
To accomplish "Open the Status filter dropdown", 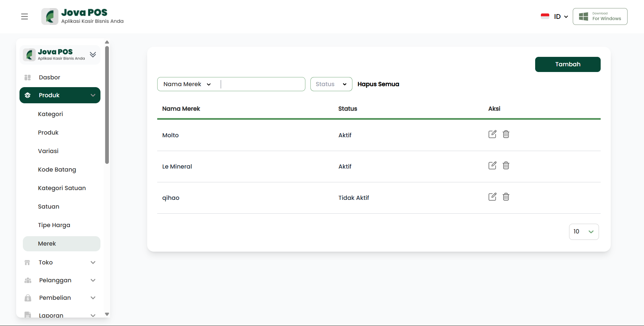I will (331, 84).
